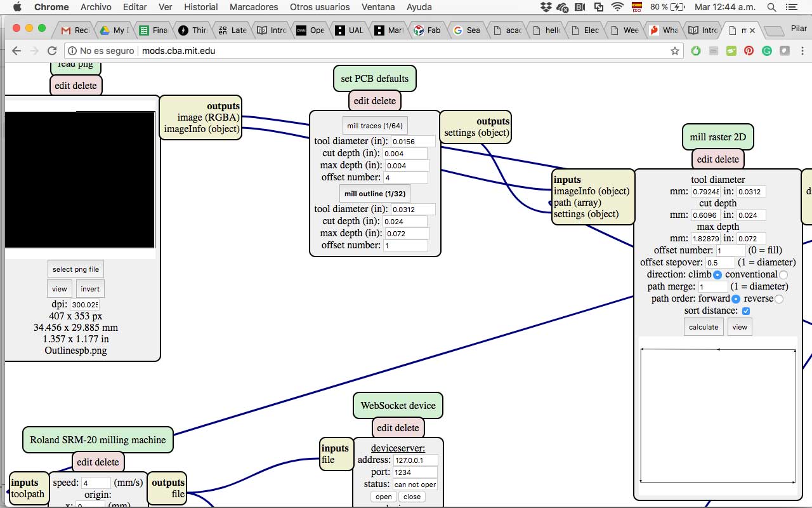Click the dpi input field

tap(84, 305)
